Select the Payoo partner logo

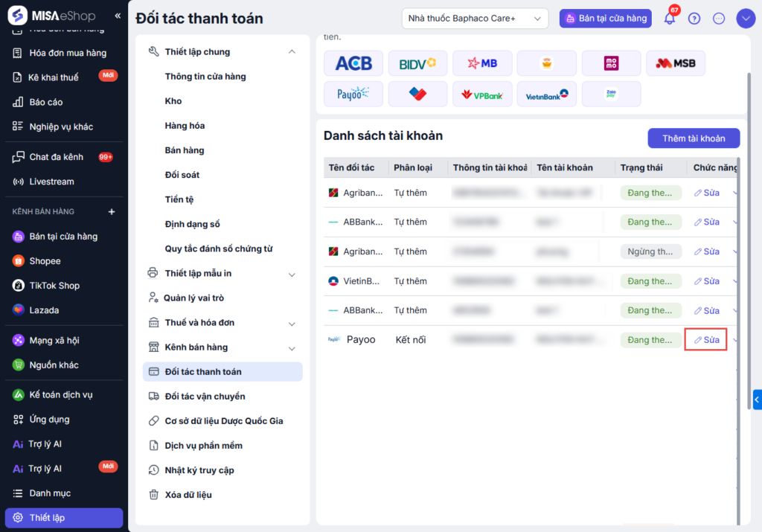[353, 94]
